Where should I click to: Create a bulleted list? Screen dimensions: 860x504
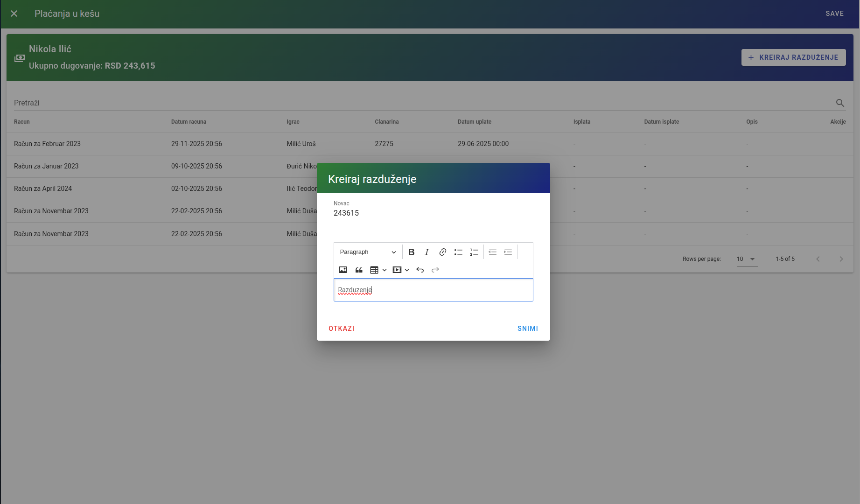(458, 252)
